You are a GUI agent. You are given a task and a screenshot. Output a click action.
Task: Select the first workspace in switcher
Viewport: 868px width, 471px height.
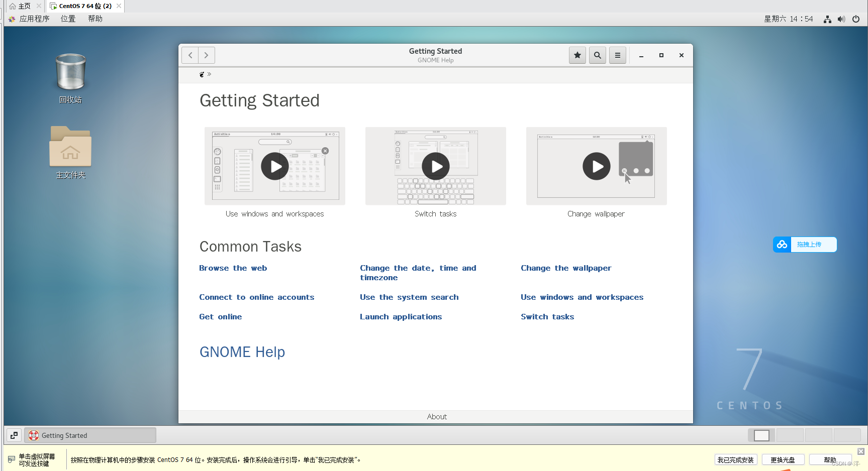click(x=761, y=435)
